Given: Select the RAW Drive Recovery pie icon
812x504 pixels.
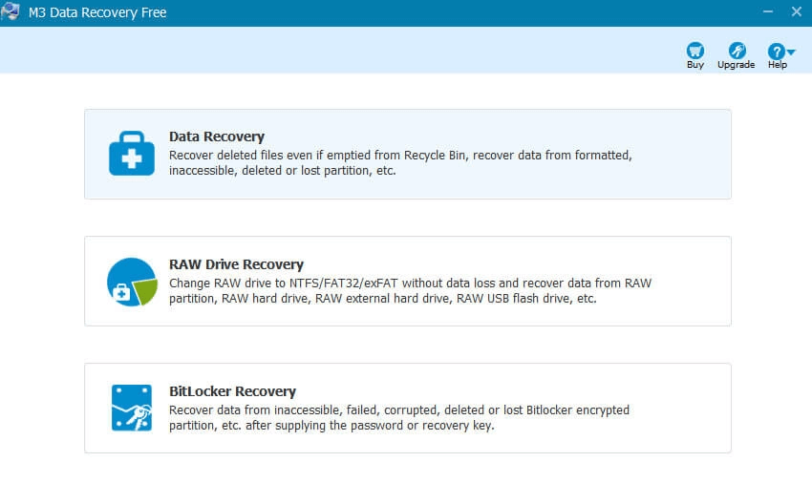Looking at the screenshot, I should click(132, 282).
